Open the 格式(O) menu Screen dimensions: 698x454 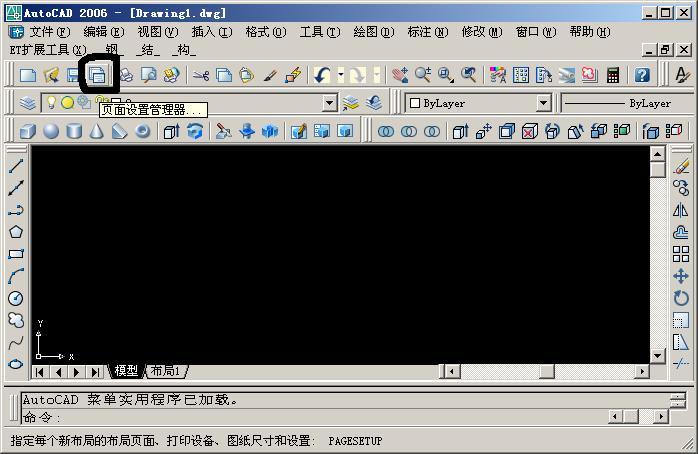[266, 32]
